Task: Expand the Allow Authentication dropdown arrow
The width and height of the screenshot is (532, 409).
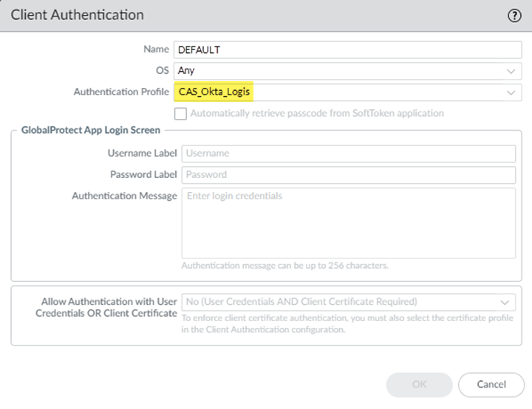Action: (505, 302)
